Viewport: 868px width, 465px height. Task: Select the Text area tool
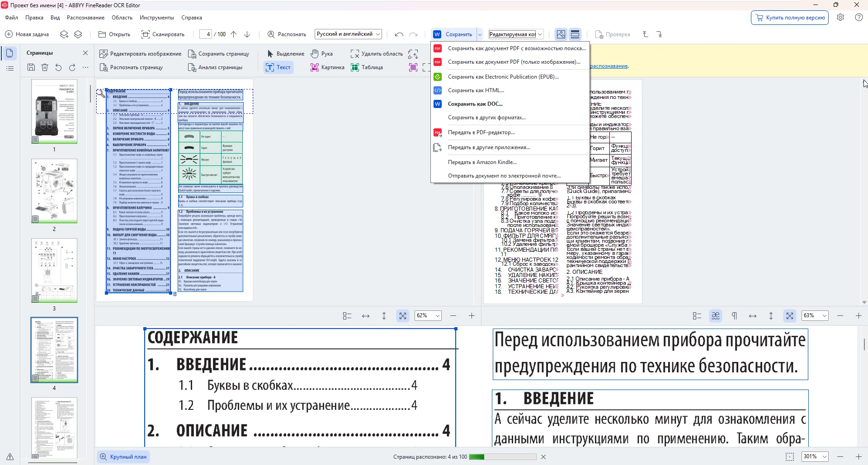pyautogui.click(x=278, y=67)
